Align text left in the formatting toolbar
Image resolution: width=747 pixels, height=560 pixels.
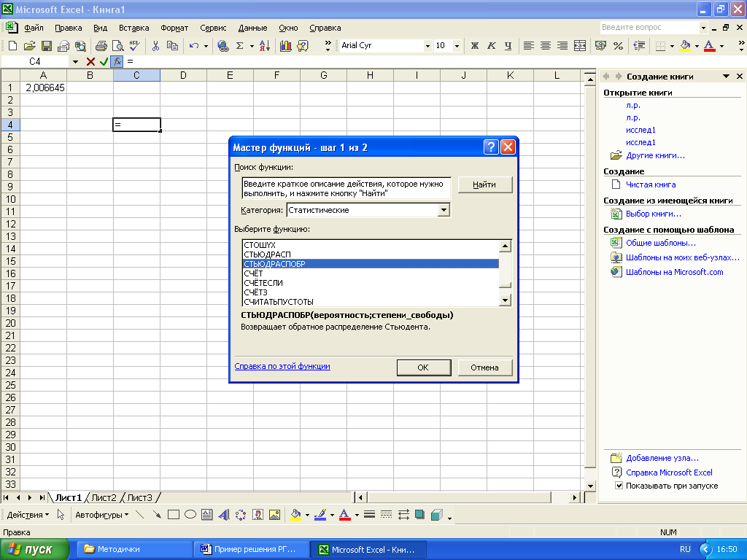528,46
